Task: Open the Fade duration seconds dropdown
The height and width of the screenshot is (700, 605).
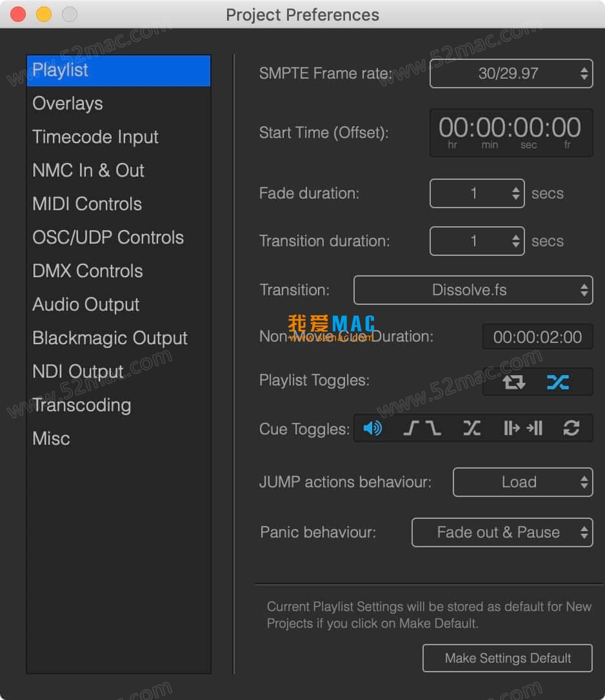Action: (x=477, y=193)
